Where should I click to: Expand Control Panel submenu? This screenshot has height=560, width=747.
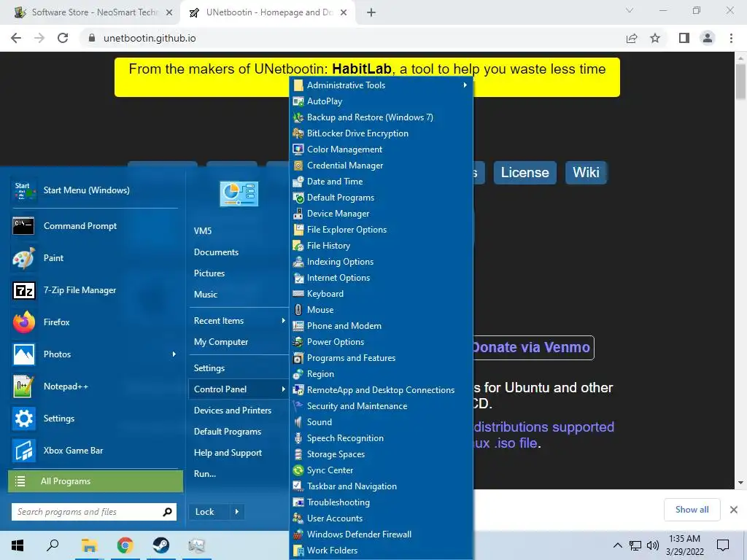point(239,389)
